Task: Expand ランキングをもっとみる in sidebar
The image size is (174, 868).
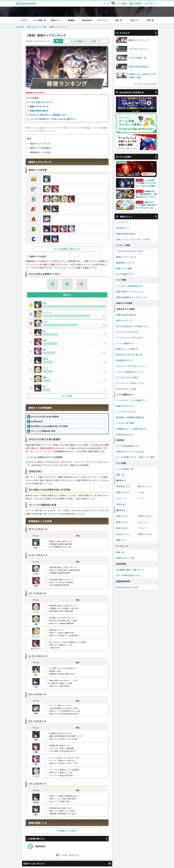Action: click(145, 84)
